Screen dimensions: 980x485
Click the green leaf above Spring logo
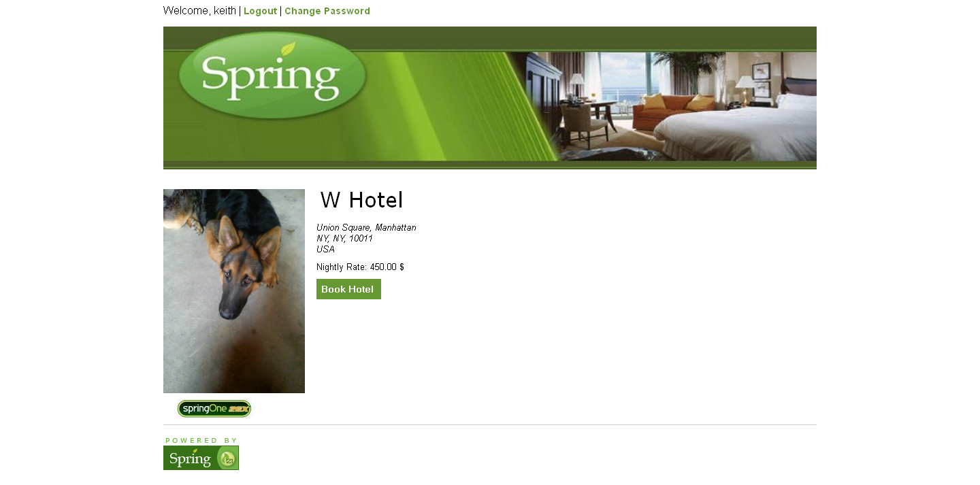click(289, 48)
